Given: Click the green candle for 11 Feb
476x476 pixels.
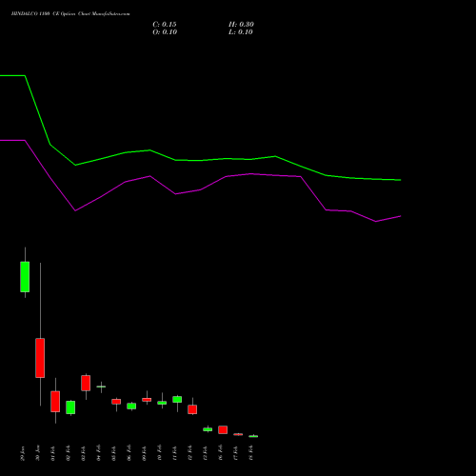Looking at the screenshot, I should click(x=177, y=399).
